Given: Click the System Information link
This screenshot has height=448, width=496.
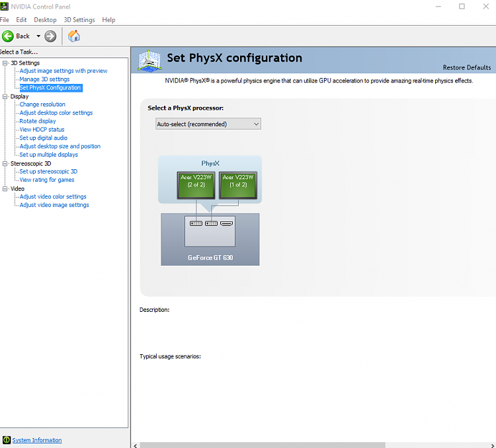Looking at the screenshot, I should pyautogui.click(x=36, y=440).
